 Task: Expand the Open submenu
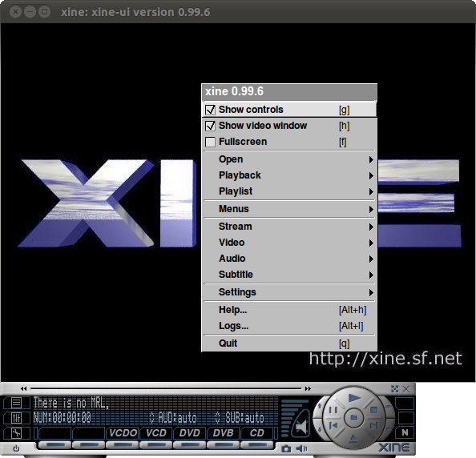(x=289, y=159)
